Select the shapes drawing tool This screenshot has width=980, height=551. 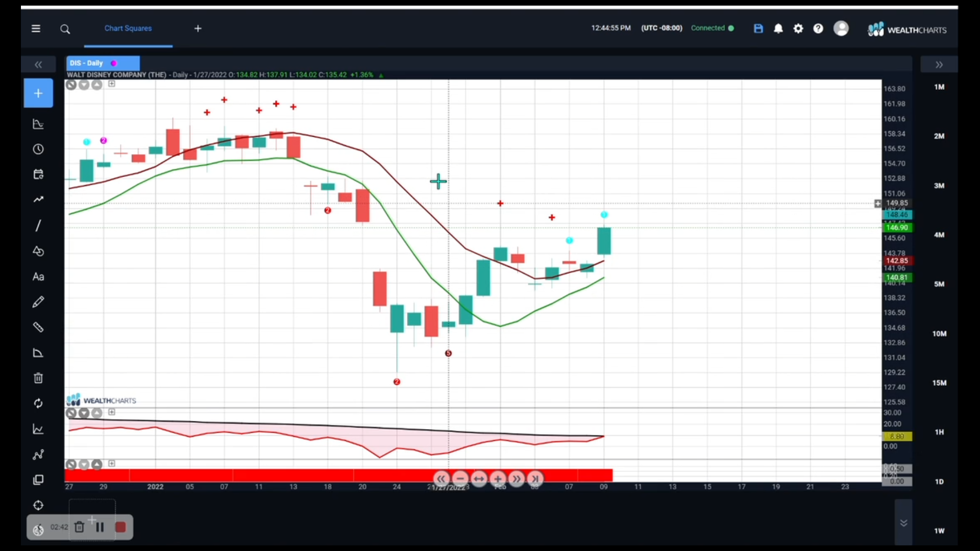tap(38, 251)
